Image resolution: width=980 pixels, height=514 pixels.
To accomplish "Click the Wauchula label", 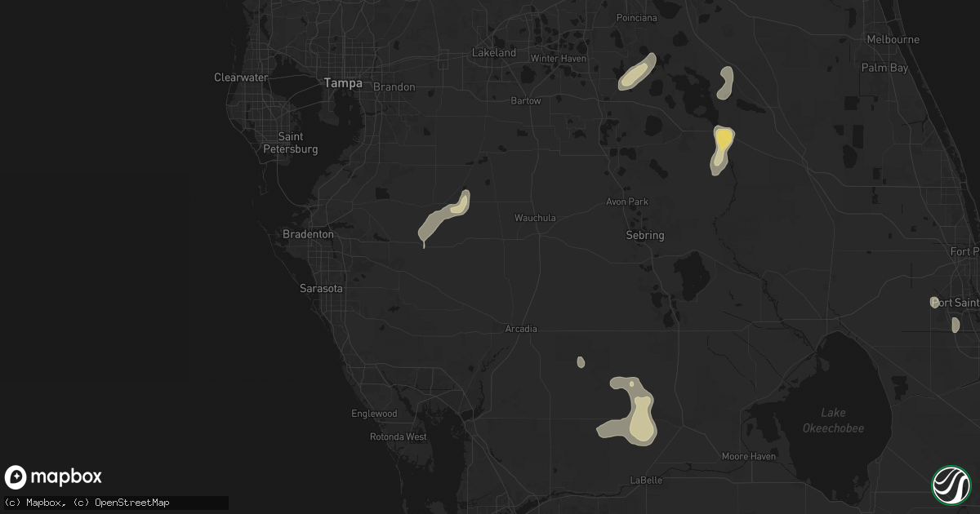I will pos(535,219).
